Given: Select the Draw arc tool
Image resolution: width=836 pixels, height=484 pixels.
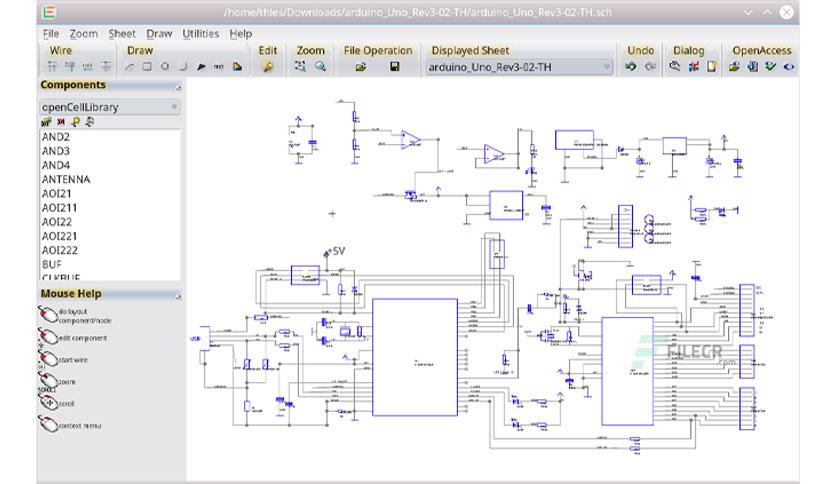Looking at the screenshot, I should pyautogui.click(x=183, y=67).
